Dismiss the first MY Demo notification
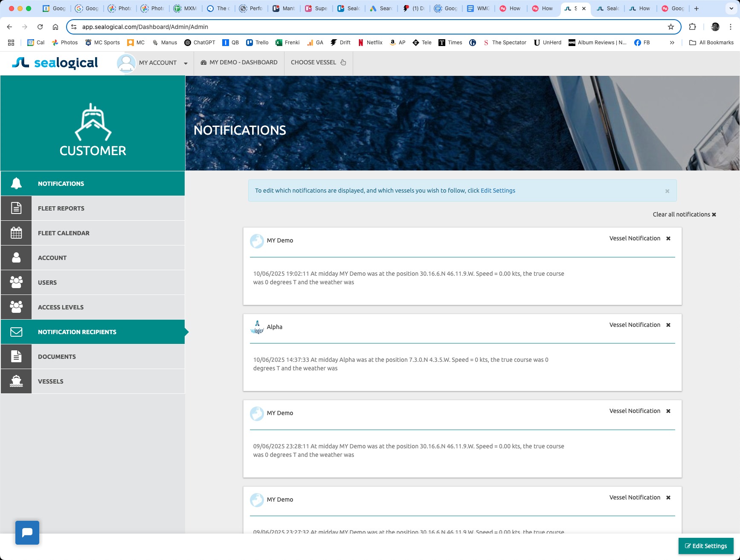Image resolution: width=740 pixels, height=560 pixels. tap(668, 239)
